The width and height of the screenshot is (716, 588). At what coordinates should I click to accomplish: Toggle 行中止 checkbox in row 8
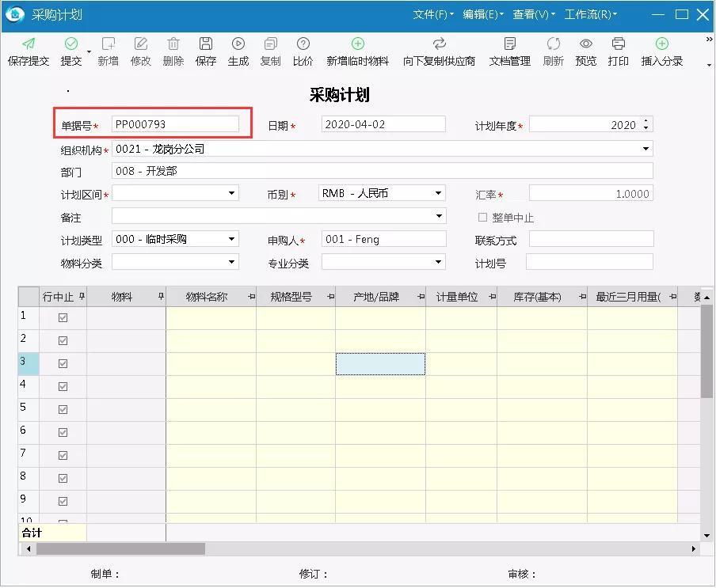(x=63, y=479)
